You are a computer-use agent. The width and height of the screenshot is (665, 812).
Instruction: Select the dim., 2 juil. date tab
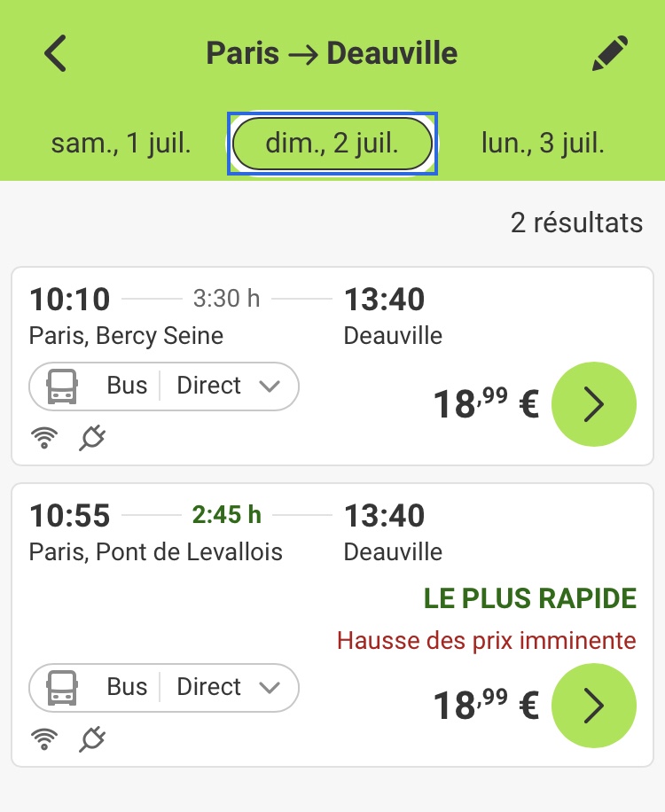click(332, 143)
